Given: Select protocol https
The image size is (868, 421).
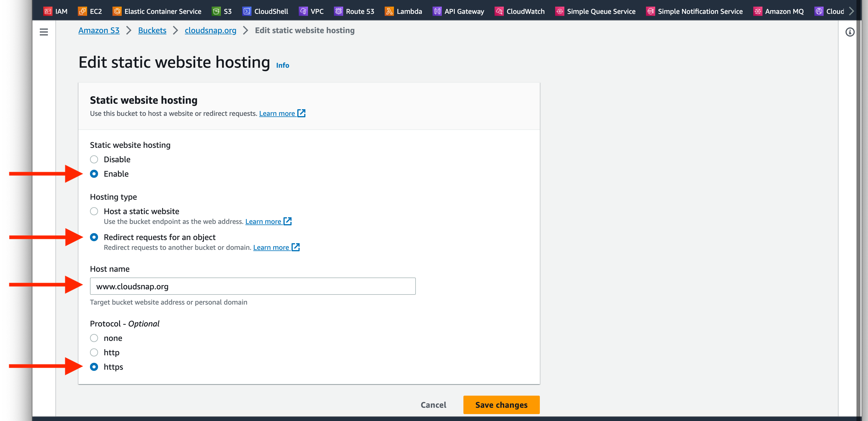Looking at the screenshot, I should tap(94, 367).
